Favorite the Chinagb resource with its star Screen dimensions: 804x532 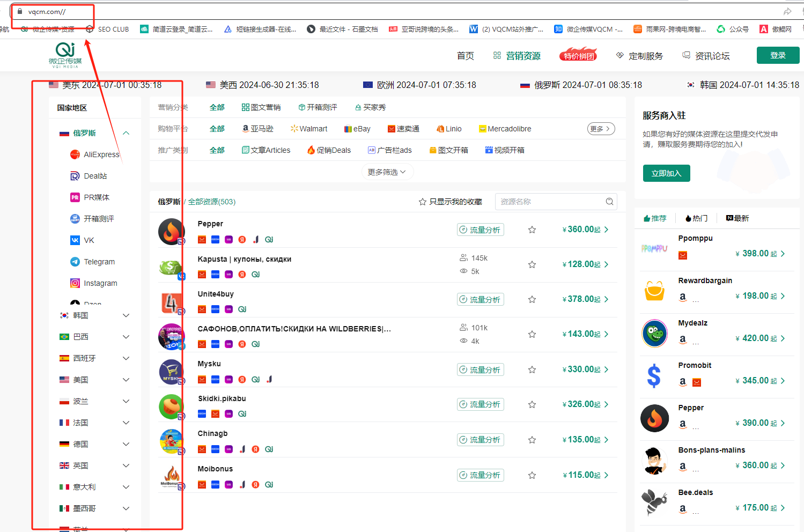[x=532, y=440]
